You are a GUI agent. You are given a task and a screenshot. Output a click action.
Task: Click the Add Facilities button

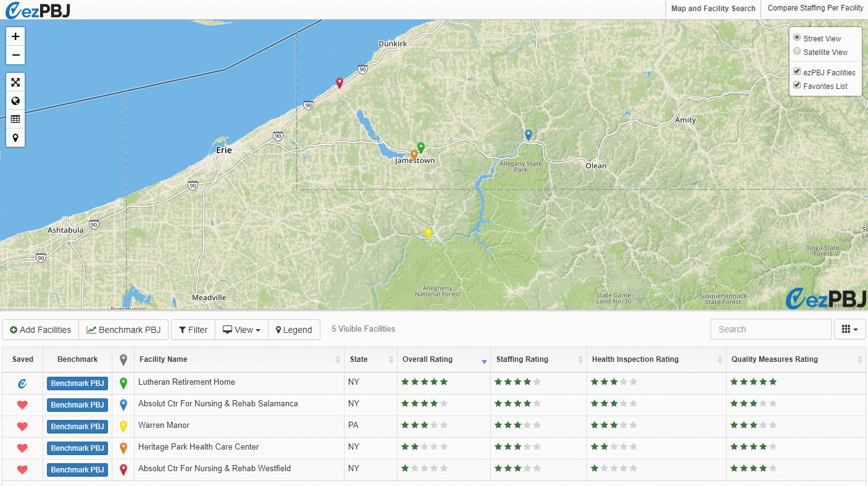point(40,330)
